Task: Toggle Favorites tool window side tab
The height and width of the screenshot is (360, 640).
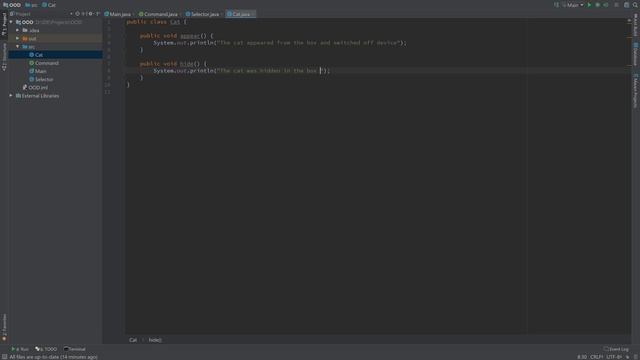Action: coord(4,327)
